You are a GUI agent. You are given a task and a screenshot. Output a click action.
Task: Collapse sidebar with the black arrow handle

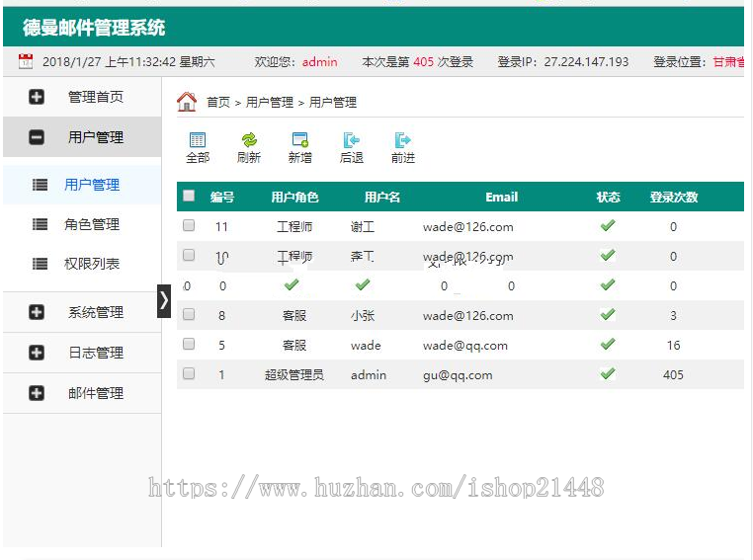pos(164,301)
